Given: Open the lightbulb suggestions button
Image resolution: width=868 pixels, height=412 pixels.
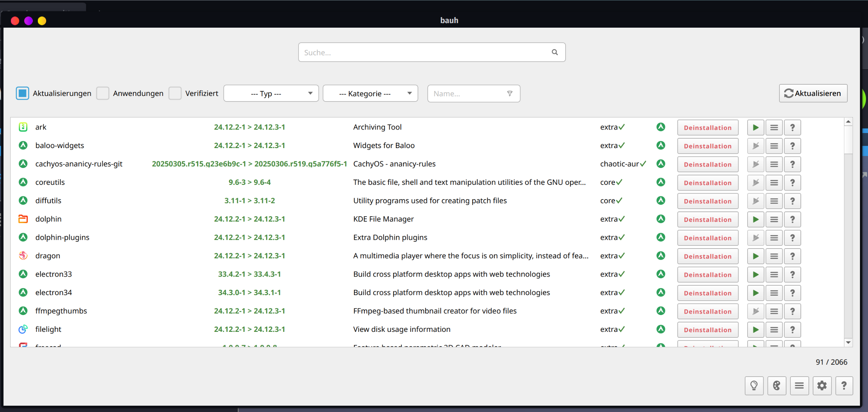Looking at the screenshot, I should point(754,386).
